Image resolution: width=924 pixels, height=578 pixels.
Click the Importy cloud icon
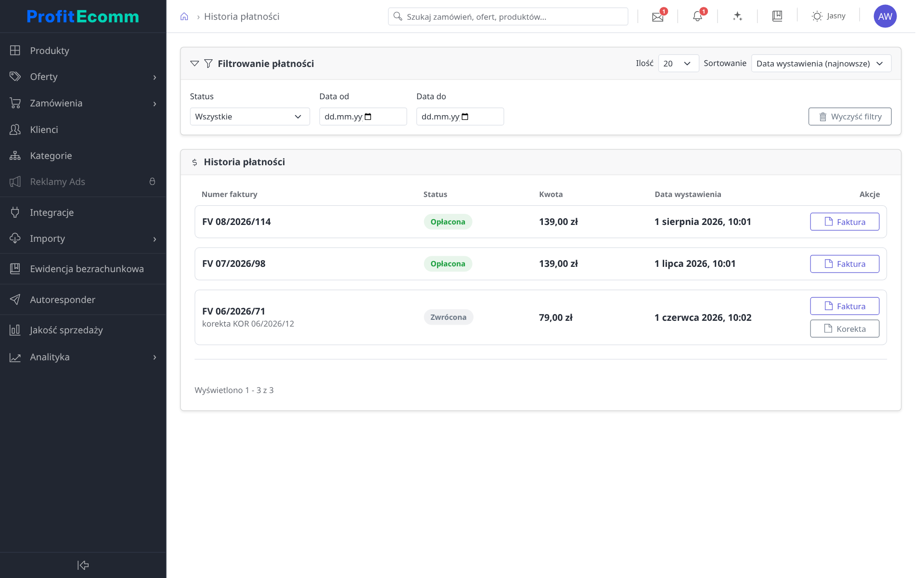click(x=15, y=238)
